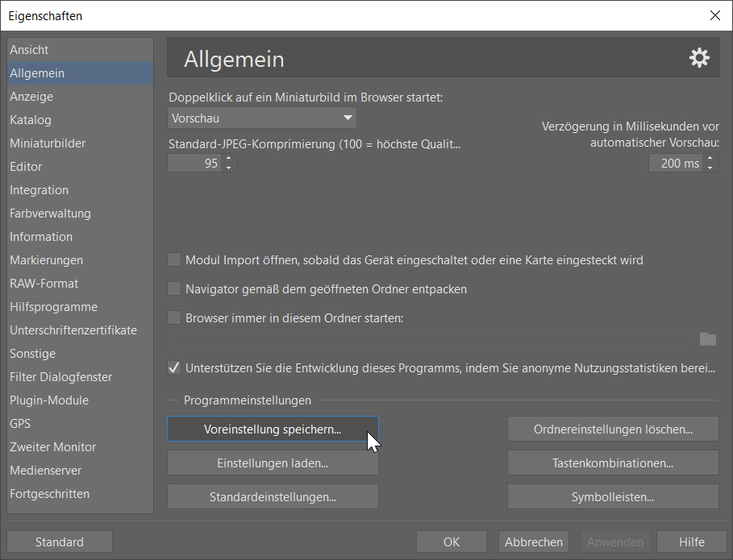This screenshot has width=733, height=560.
Task: Click the folder browse icon for start folder
Action: pyautogui.click(x=707, y=338)
